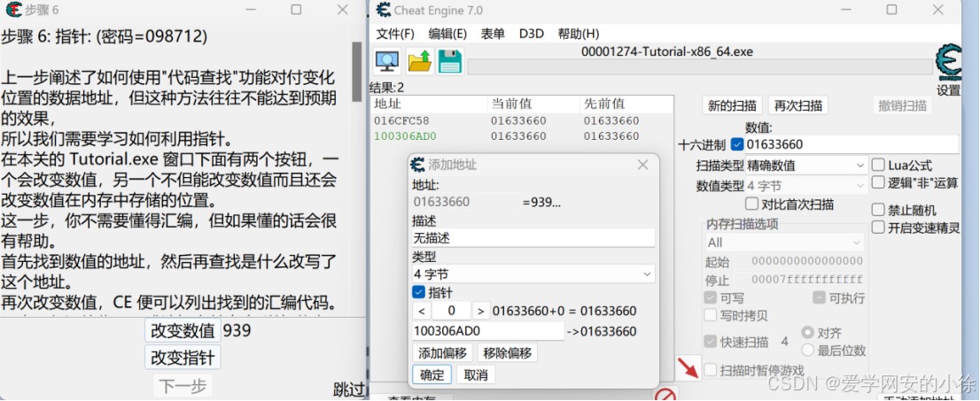The image size is (980, 401).
Task: Toggle the 十六进制 checkbox
Action: tap(737, 145)
